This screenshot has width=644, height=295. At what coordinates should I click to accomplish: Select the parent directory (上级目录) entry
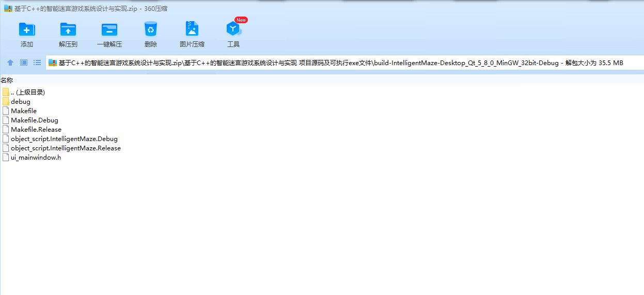click(x=28, y=92)
